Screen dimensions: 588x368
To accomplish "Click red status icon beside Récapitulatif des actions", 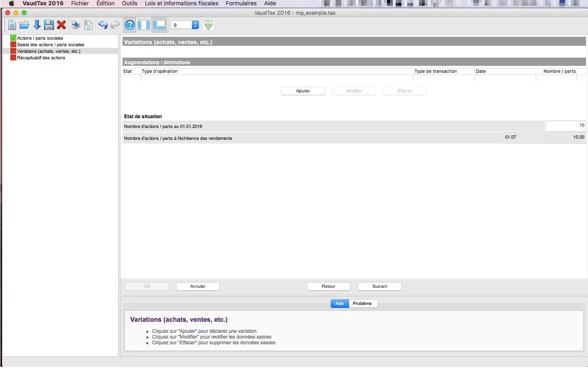I will click(13, 58).
